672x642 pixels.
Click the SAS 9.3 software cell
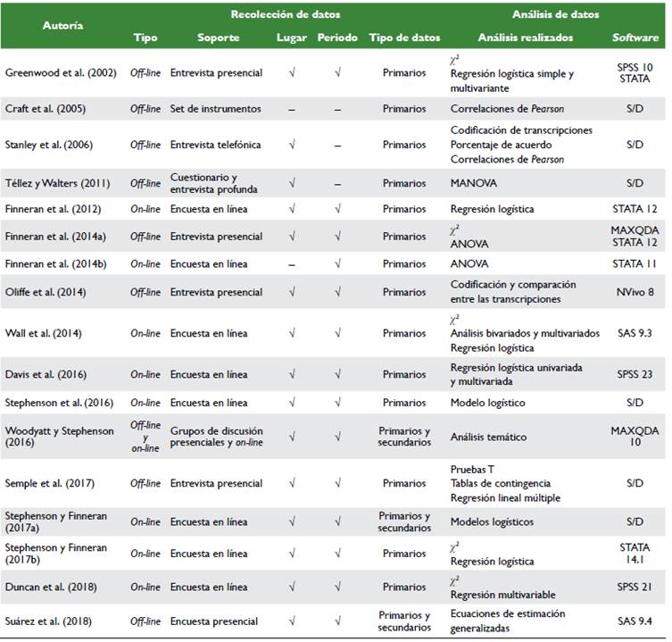635,333
